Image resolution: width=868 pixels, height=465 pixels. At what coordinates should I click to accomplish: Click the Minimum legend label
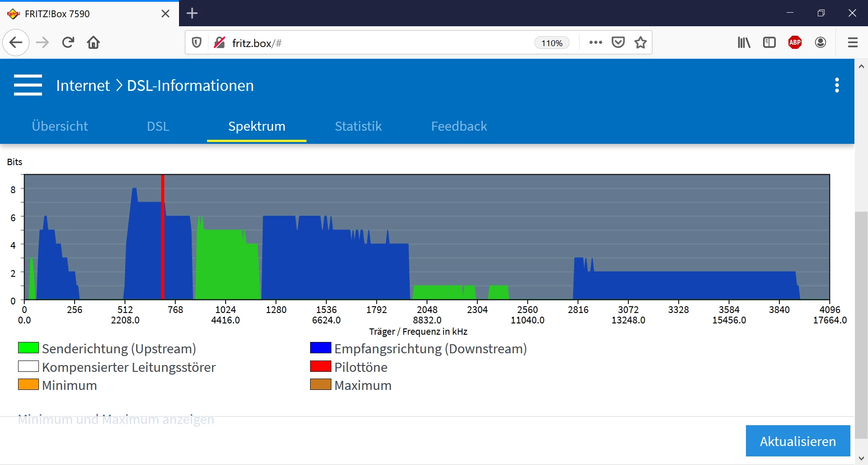click(70, 385)
